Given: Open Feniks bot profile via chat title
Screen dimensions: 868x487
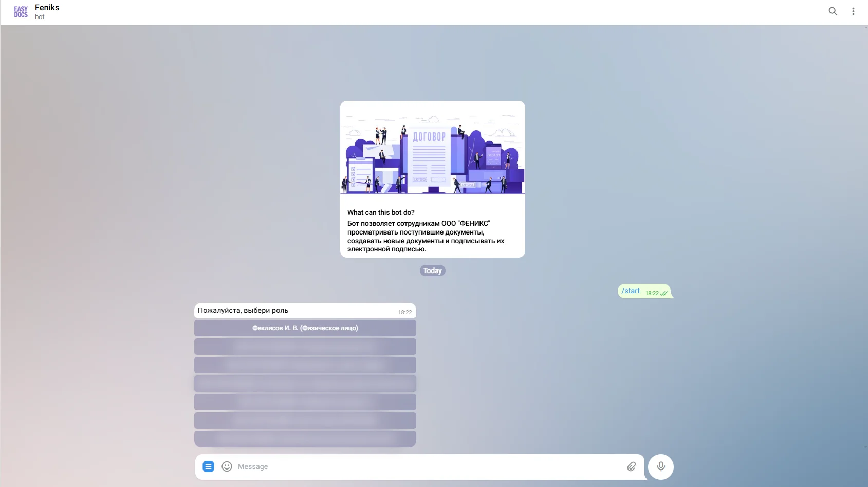Looking at the screenshot, I should (47, 8).
